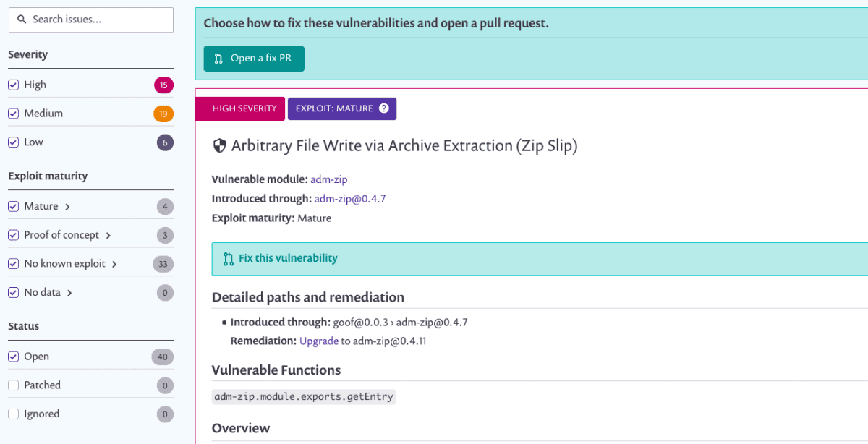The height and width of the screenshot is (444, 868).
Task: Toggle the Mature exploit maturity checkbox
Action: [x=13, y=206]
